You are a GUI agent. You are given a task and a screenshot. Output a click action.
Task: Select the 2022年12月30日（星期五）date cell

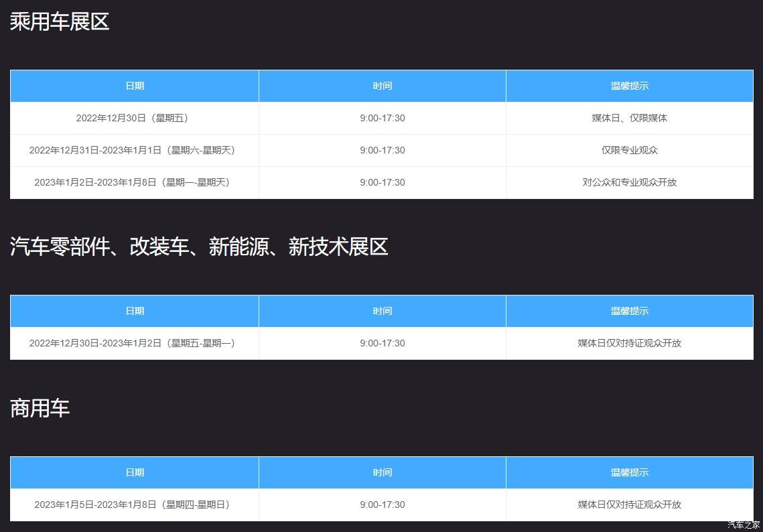pos(134,118)
